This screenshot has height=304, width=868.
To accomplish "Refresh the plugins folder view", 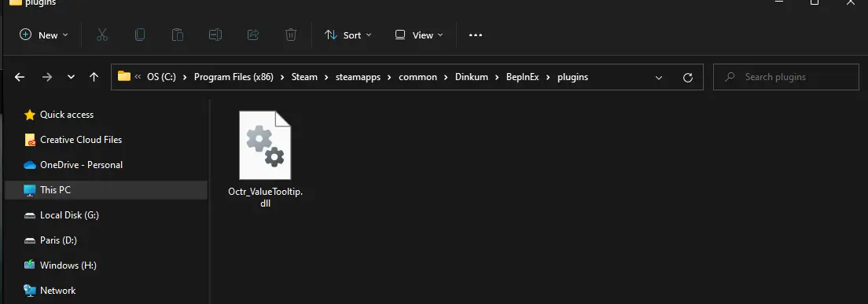I will [x=687, y=78].
